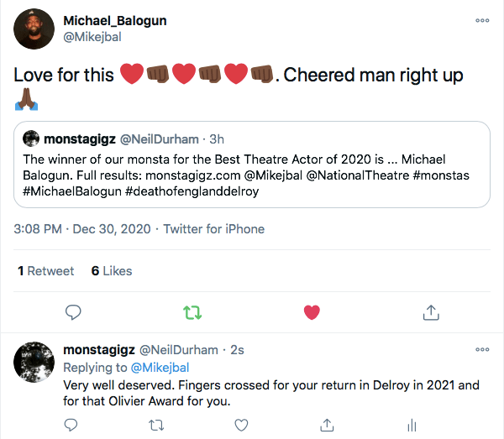The image size is (504, 439).
Task: Open more options for Michael's tweet
Action: (482, 20)
